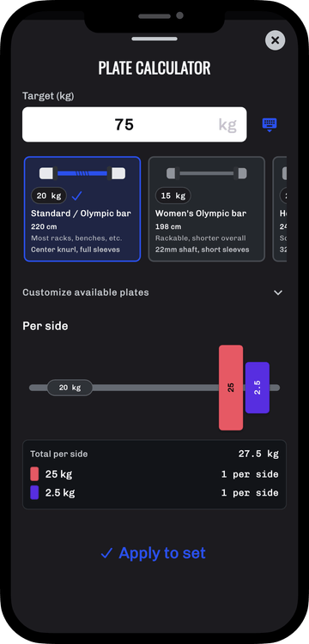Tap the blue keyboard icon
Screen dimensions: 309x644
tap(270, 124)
